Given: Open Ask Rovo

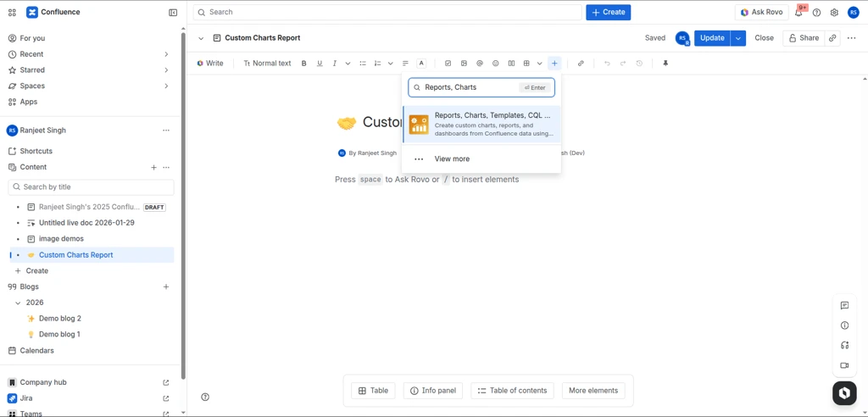Looking at the screenshot, I should click(761, 12).
